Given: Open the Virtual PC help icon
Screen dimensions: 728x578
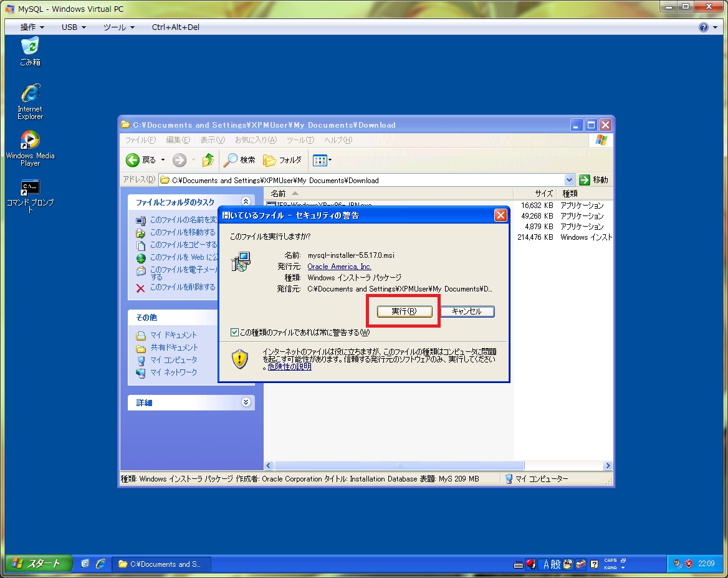Looking at the screenshot, I should tap(704, 27).
